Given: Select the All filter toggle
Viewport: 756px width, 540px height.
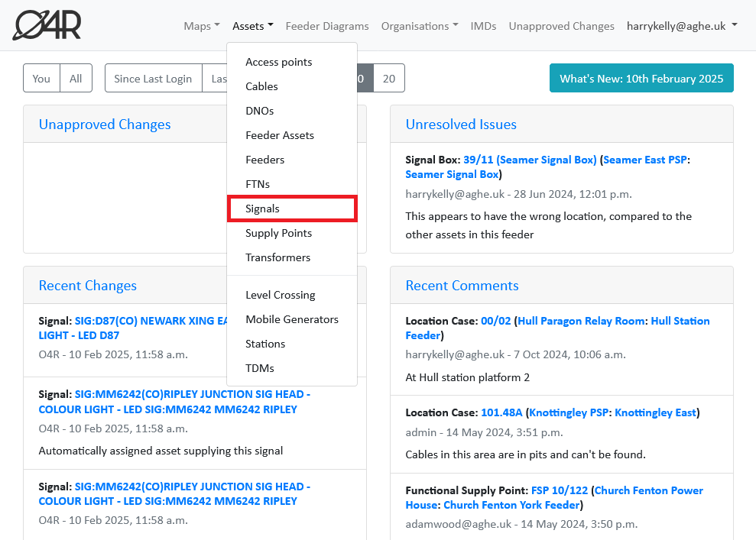Looking at the screenshot, I should click(x=76, y=78).
